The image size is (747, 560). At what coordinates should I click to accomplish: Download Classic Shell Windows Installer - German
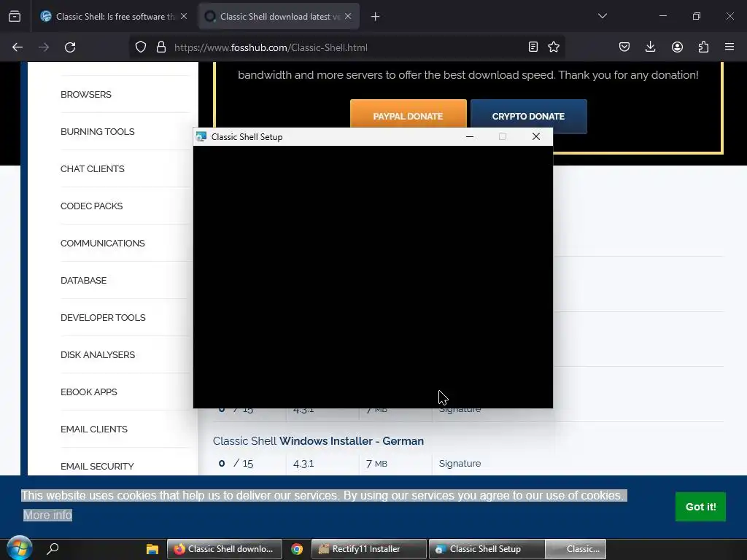pyautogui.click(x=318, y=441)
